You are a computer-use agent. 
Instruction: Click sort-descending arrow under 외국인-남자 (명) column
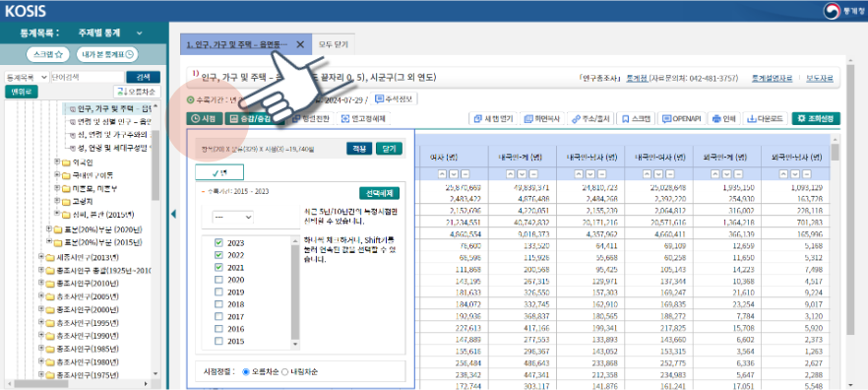click(795, 174)
